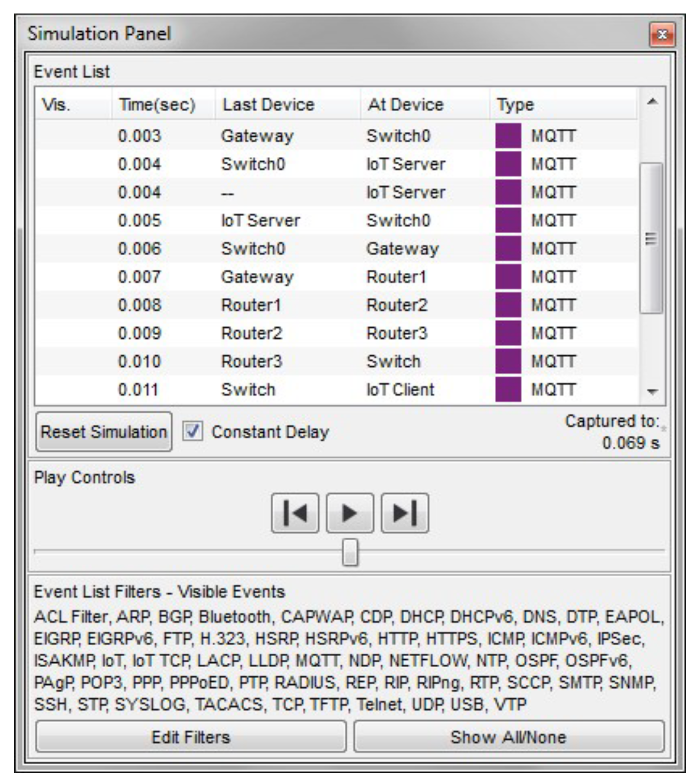Grab the event list vertical scrollbar thumb
Image resolution: width=697 pixels, height=784 pixels.
point(651,238)
